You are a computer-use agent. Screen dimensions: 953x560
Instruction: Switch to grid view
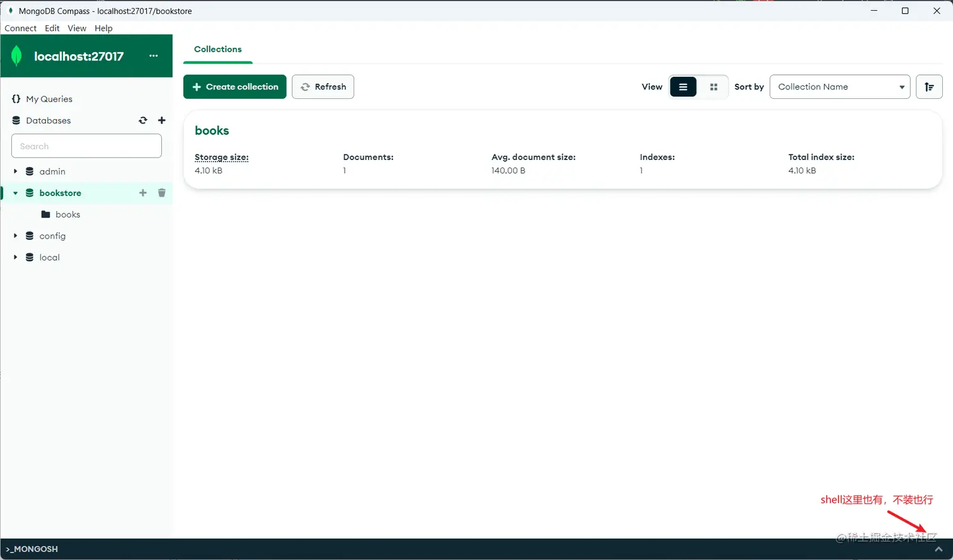[x=713, y=87]
